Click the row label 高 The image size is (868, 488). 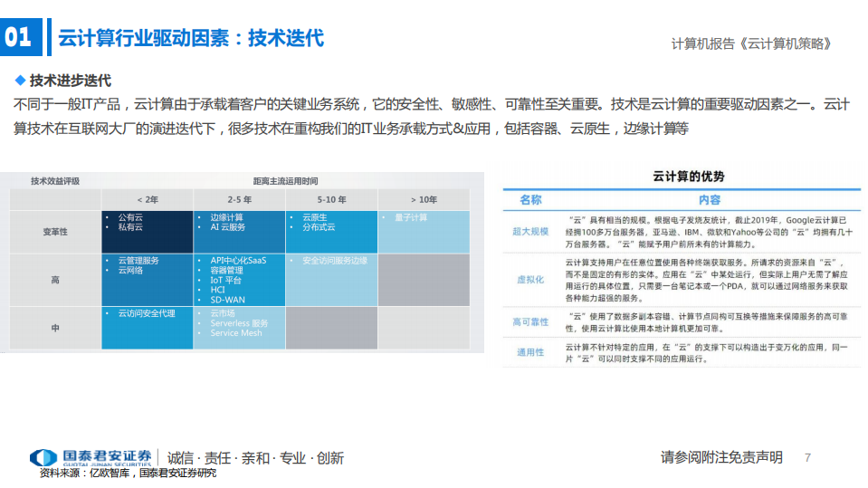pyautogui.click(x=55, y=280)
